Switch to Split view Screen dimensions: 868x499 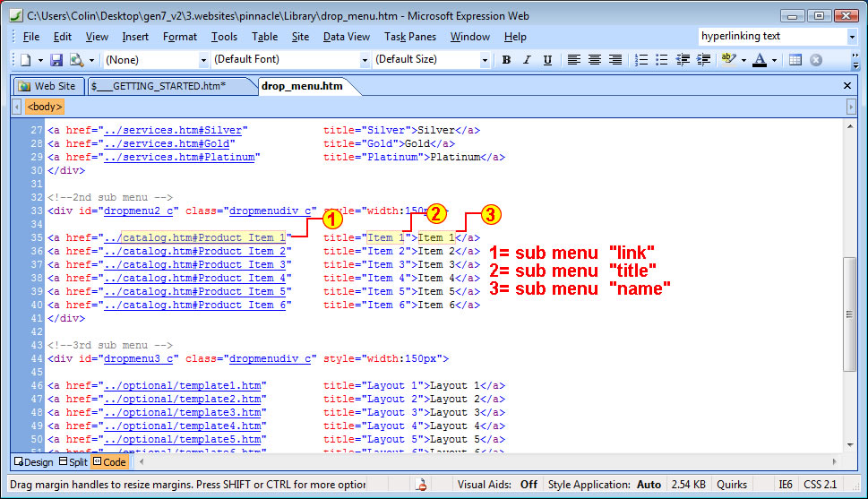tap(73, 462)
